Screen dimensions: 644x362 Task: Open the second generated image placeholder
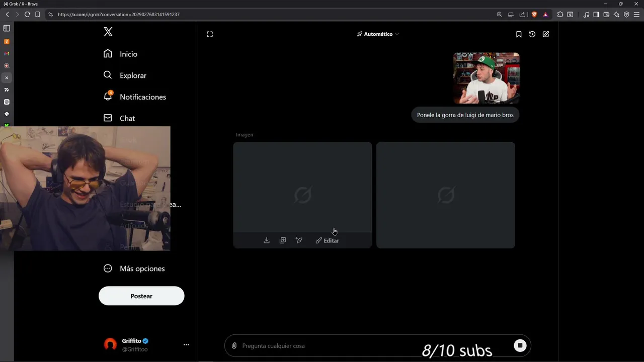pos(446,195)
